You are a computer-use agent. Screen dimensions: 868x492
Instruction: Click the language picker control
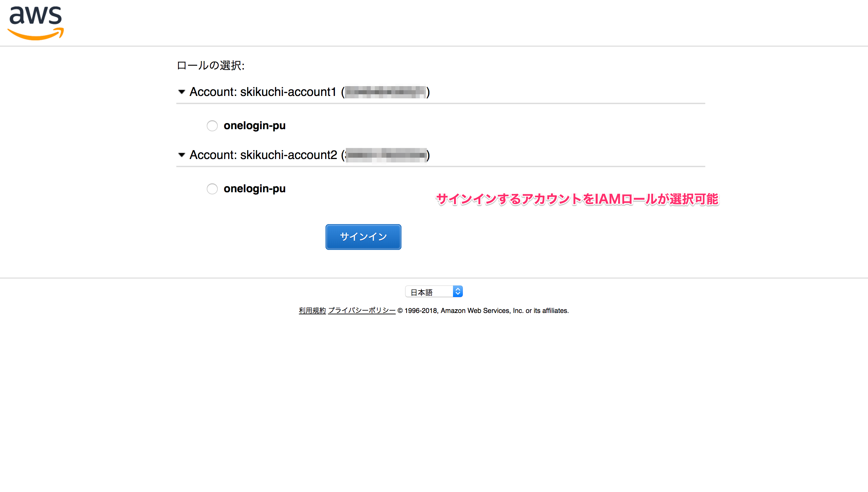[x=434, y=291]
